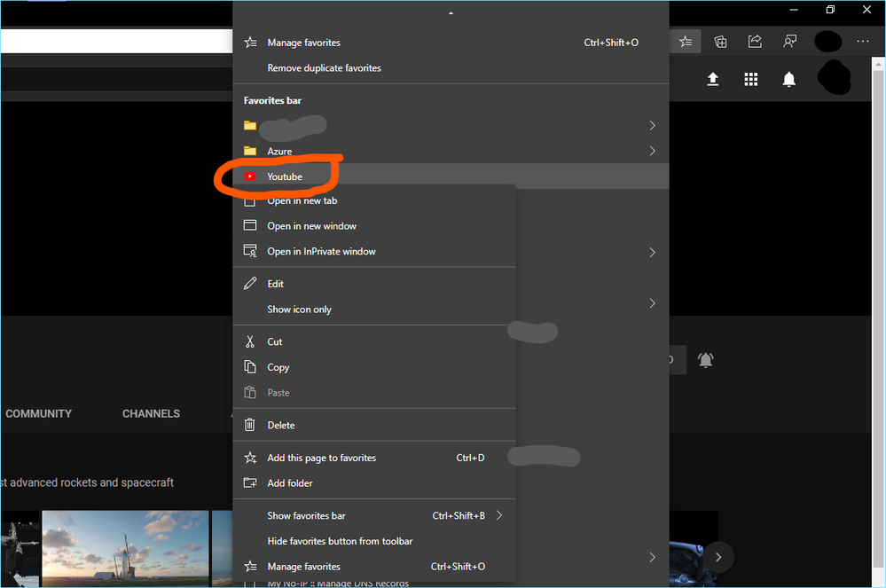Open the Collections button in Edge toolbar

[x=720, y=41]
